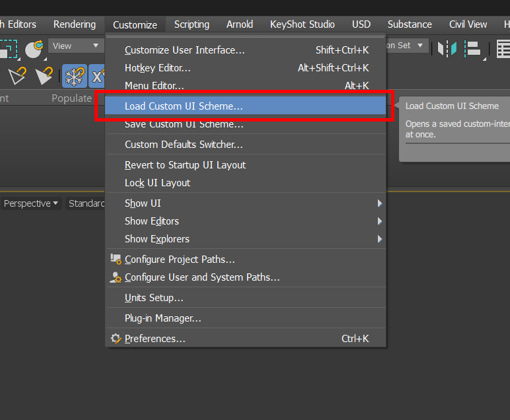The width and height of the screenshot is (510, 420).
Task: Open the Plug-in Manager
Action: tap(246, 318)
